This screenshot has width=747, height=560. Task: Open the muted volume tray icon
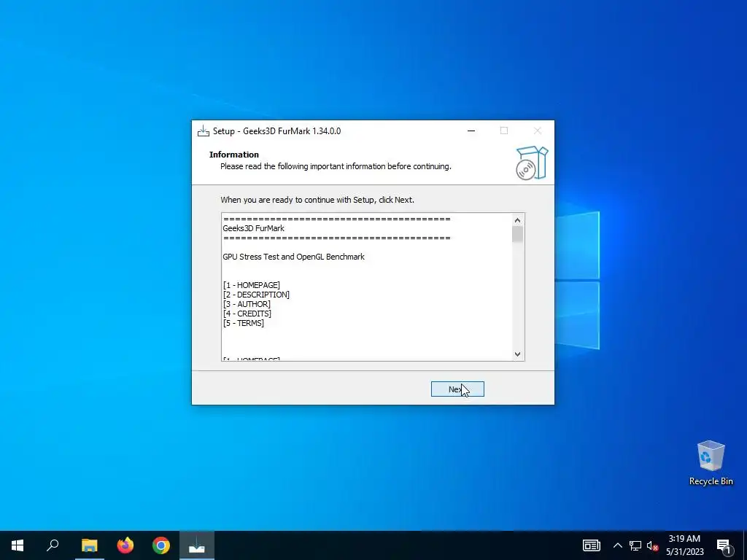point(652,545)
